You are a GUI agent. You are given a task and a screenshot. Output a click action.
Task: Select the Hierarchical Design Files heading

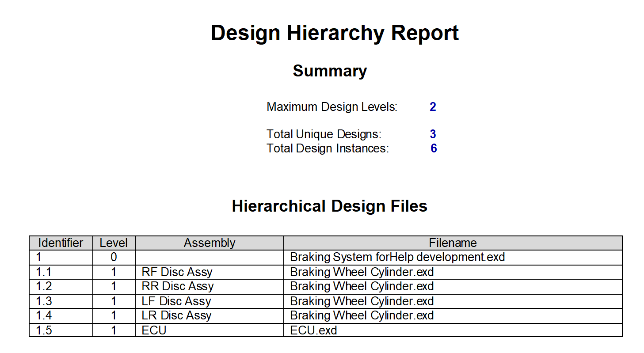tap(329, 206)
